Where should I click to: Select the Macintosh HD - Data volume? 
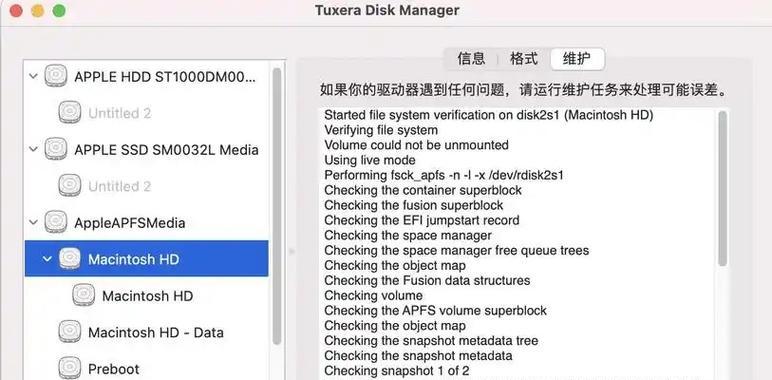point(147,332)
